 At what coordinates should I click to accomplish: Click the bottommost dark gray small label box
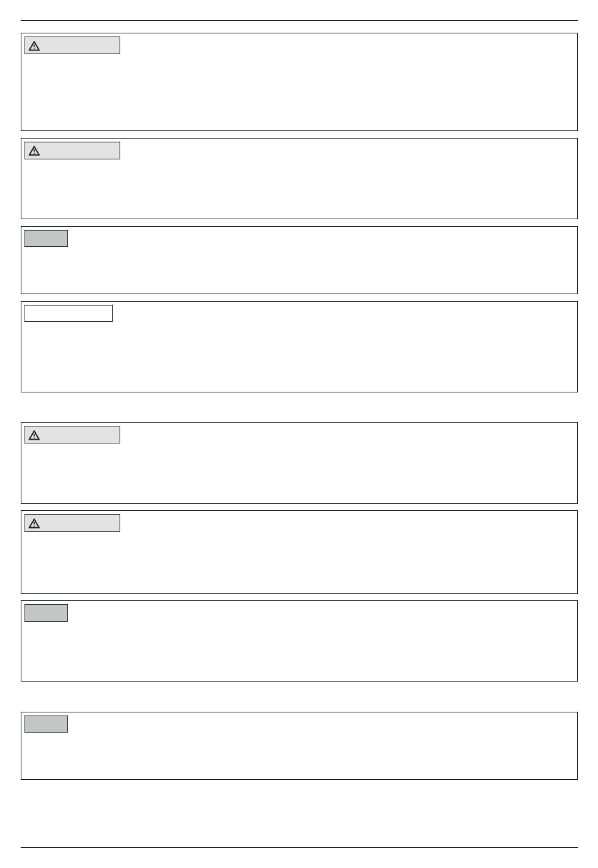click(46, 724)
